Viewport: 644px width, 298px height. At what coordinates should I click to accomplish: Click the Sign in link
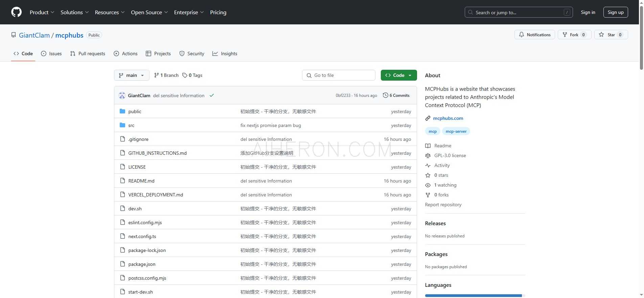coord(588,12)
